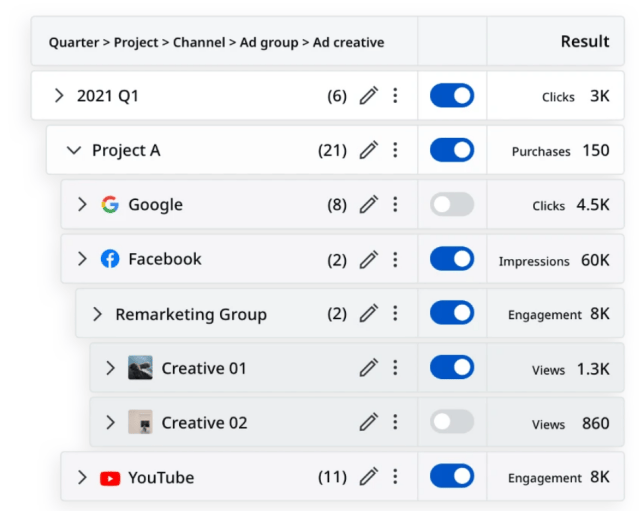
Task: Click the (6) count on 2021 Q1
Action: pos(337,96)
